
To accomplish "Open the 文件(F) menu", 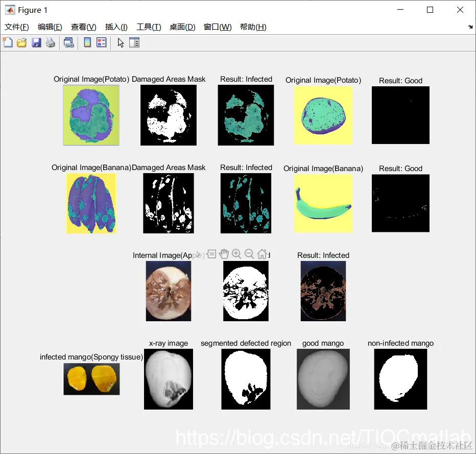I will pyautogui.click(x=17, y=27).
